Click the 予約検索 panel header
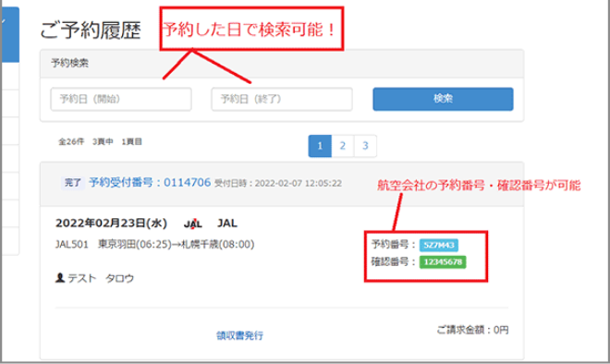This screenshot has width=610, height=364. click(x=282, y=64)
